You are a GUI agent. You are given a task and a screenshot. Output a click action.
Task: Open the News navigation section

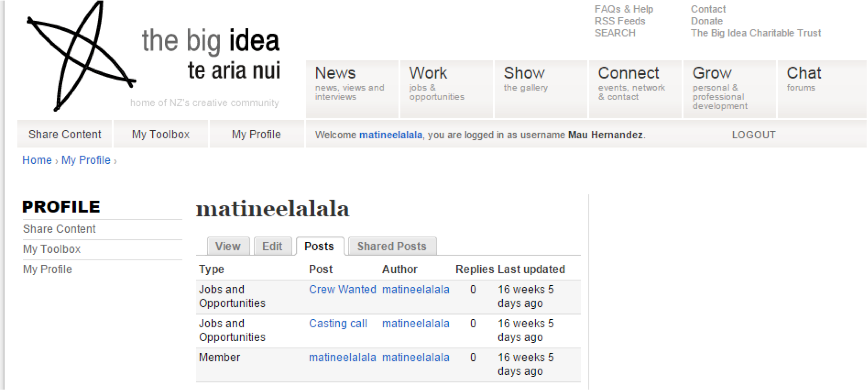click(x=352, y=89)
